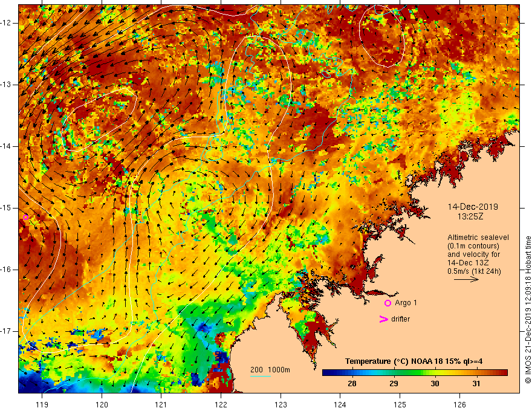The width and height of the screenshot is (532, 411).
Task: Click the dark blue end of color bar
Action: click(x=328, y=373)
